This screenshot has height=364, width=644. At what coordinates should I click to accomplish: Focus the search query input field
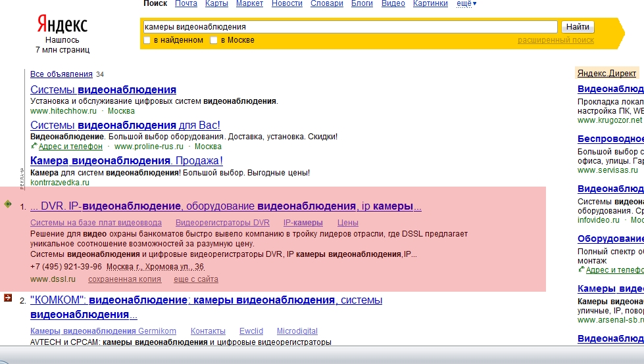pyautogui.click(x=350, y=27)
